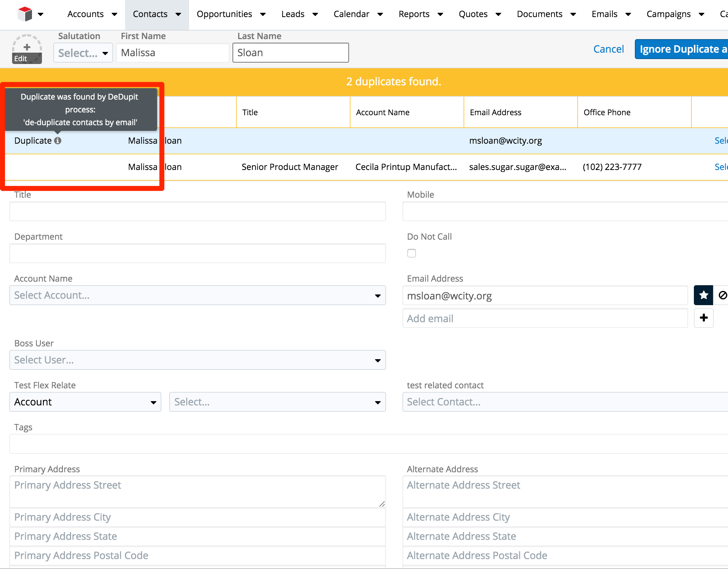Click the Duplicate info icon

58,140
